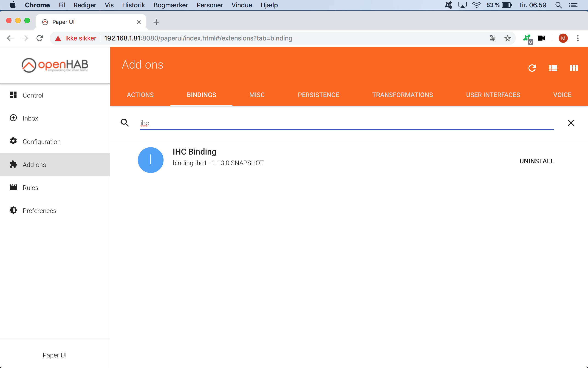Switch to grid view icon
The image size is (588, 368).
coord(574,68)
